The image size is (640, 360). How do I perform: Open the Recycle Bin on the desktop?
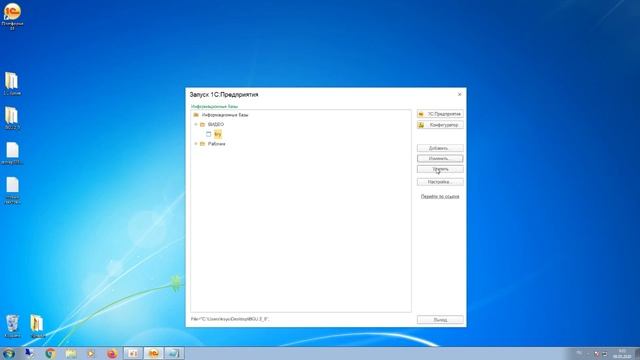[12, 326]
